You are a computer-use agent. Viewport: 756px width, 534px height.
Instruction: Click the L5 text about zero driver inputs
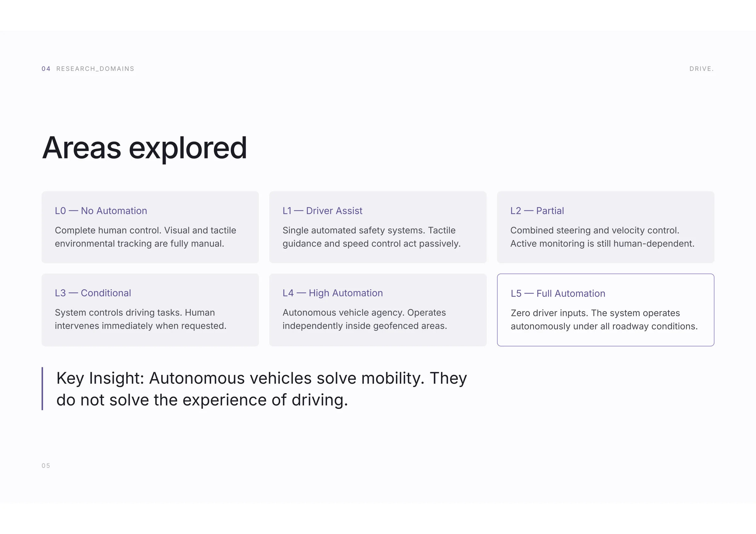tap(604, 319)
